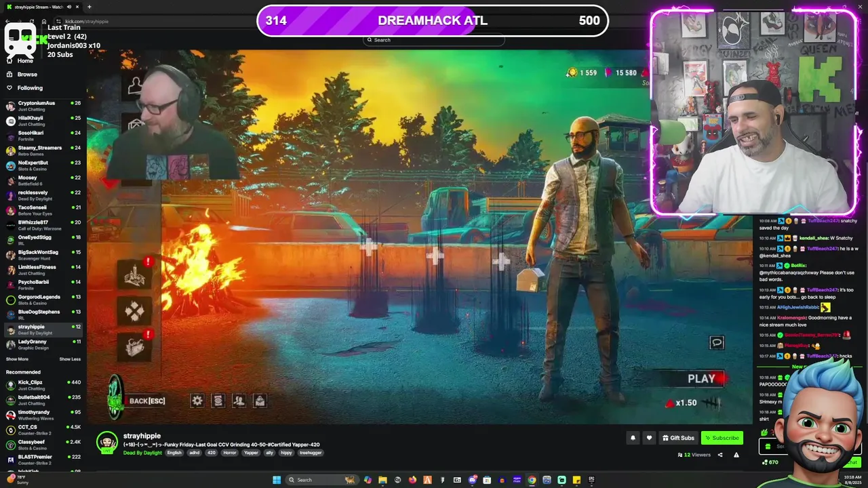Click the Home icon in Kick sidebar
The width and height of the screenshot is (868, 488).
9,61
